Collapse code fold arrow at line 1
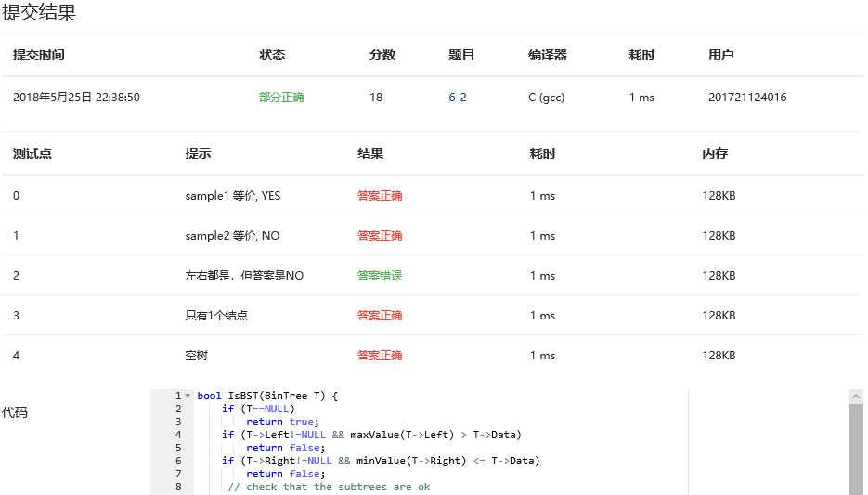This screenshot has height=495, width=868. [x=188, y=396]
